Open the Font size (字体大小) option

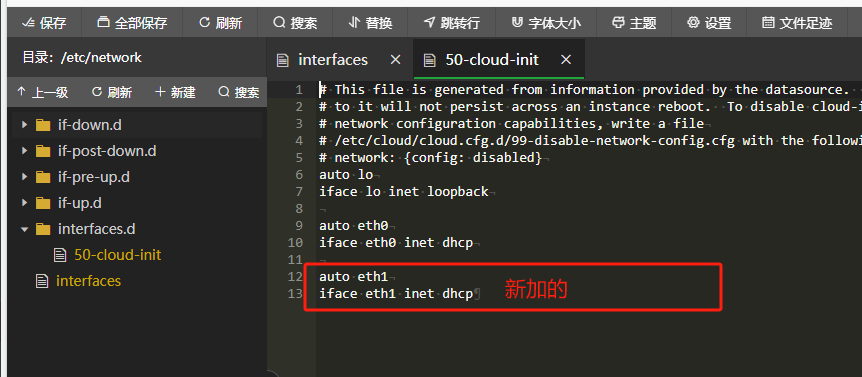point(546,23)
